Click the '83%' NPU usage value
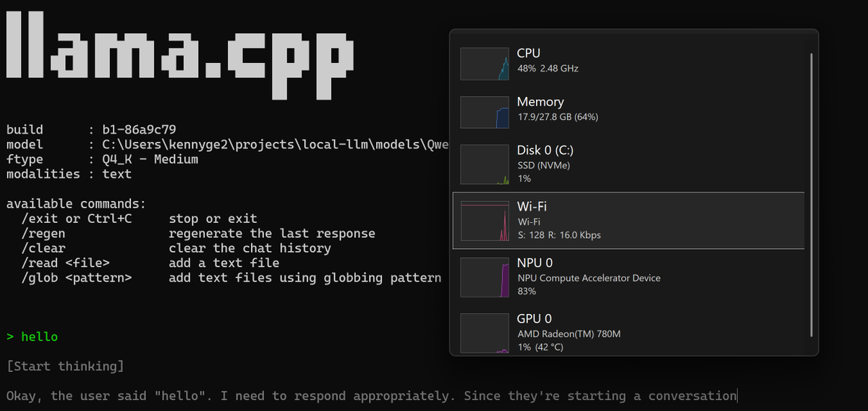The width and height of the screenshot is (868, 411). click(x=527, y=291)
